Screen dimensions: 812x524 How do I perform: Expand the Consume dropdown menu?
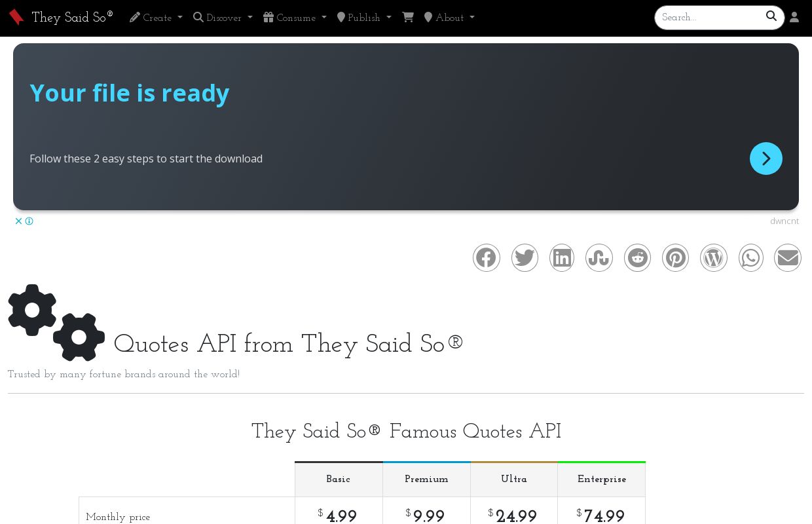click(x=295, y=18)
